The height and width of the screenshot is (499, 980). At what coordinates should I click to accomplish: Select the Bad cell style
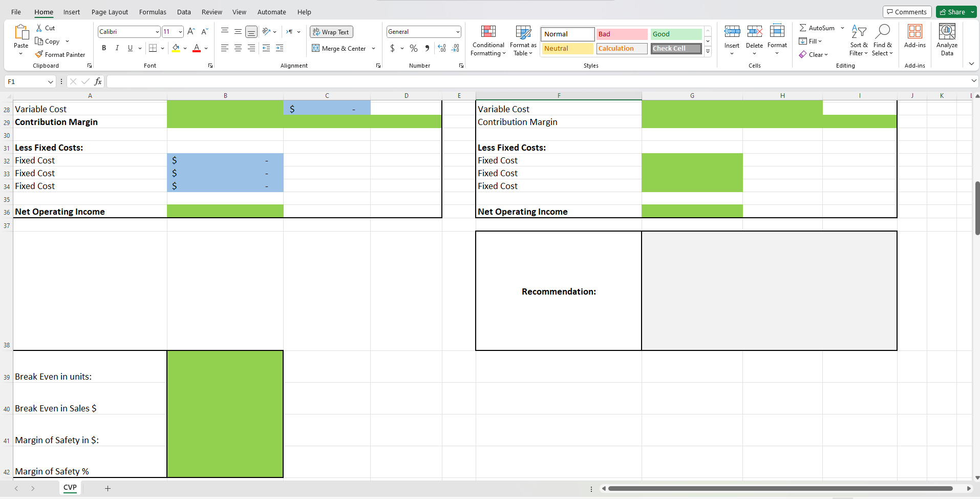(621, 34)
